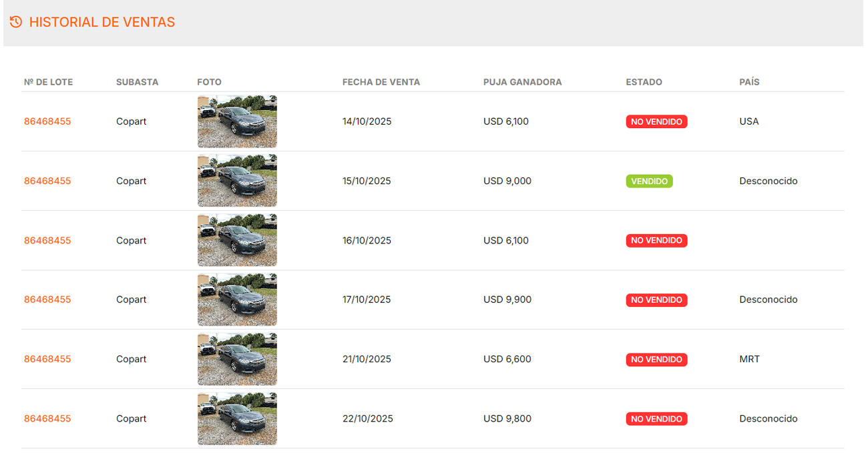This screenshot has width=868, height=467.
Task: Click the No Vendido badge for 21/10/2025
Action: (x=656, y=360)
